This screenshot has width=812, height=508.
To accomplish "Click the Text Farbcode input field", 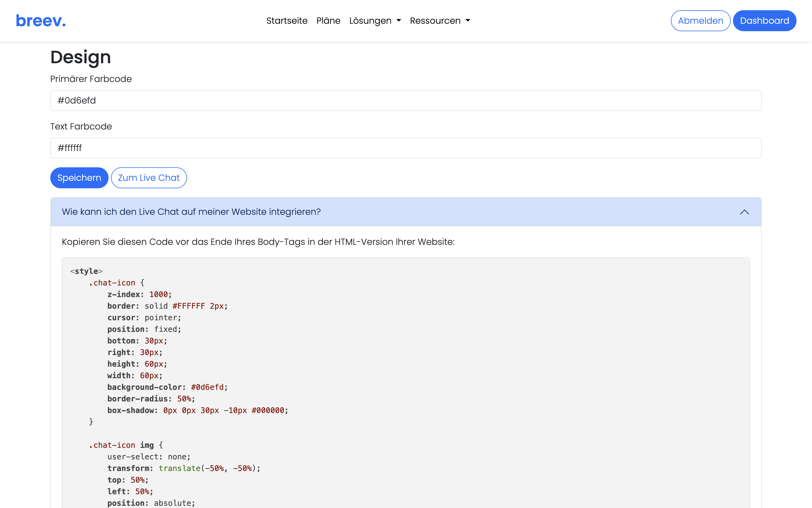I will pos(406,147).
